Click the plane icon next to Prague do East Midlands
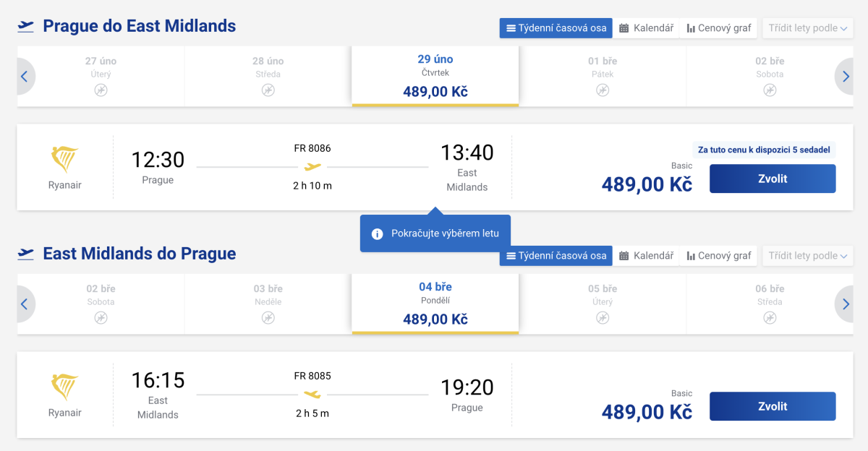 tap(26, 27)
